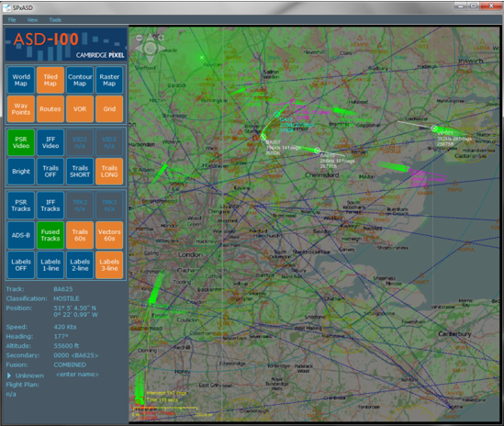Click the center name field
This screenshot has width=504, height=426.
pyautogui.click(x=77, y=375)
